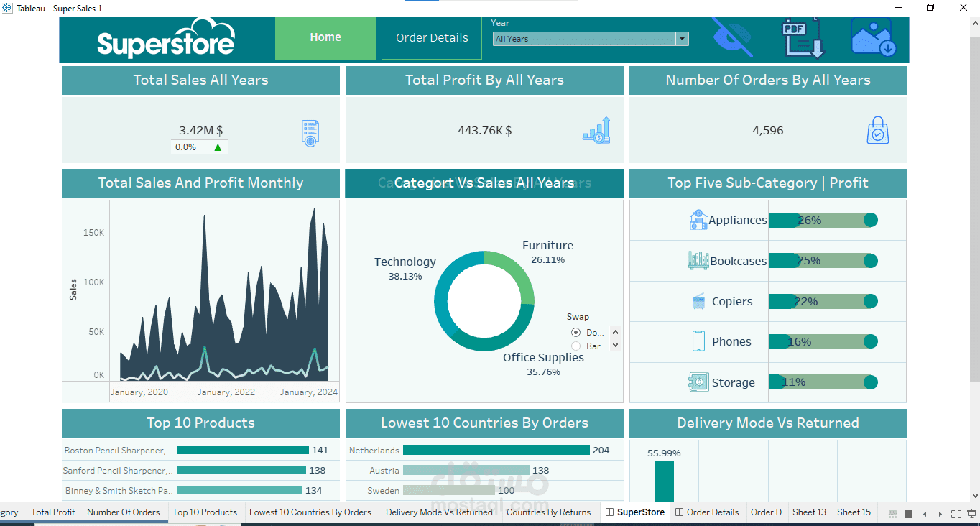Go to next sheet tab arrow

pyautogui.click(x=940, y=514)
